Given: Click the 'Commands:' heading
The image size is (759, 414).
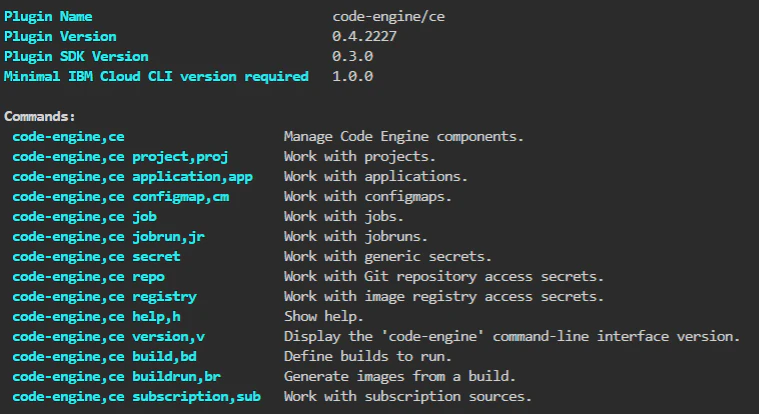Looking at the screenshot, I should pos(40,116).
